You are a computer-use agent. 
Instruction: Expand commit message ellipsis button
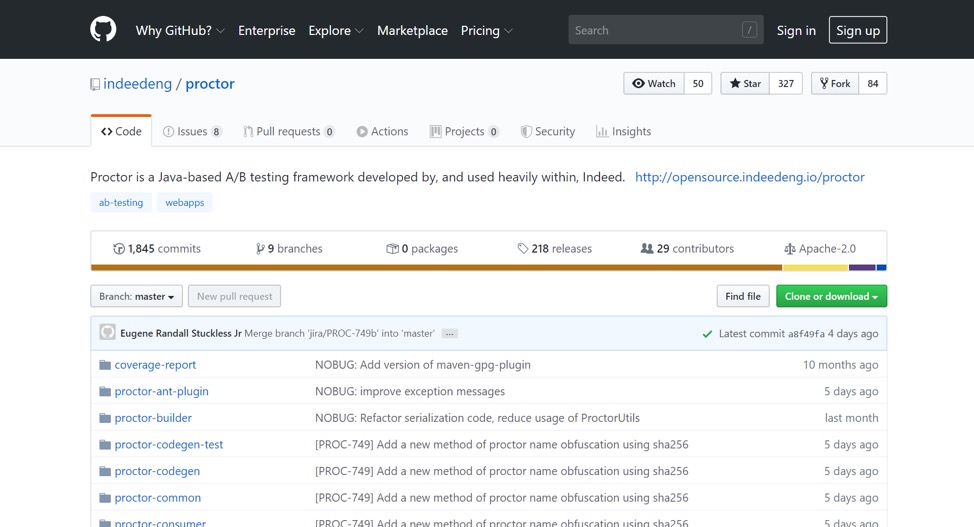click(450, 334)
